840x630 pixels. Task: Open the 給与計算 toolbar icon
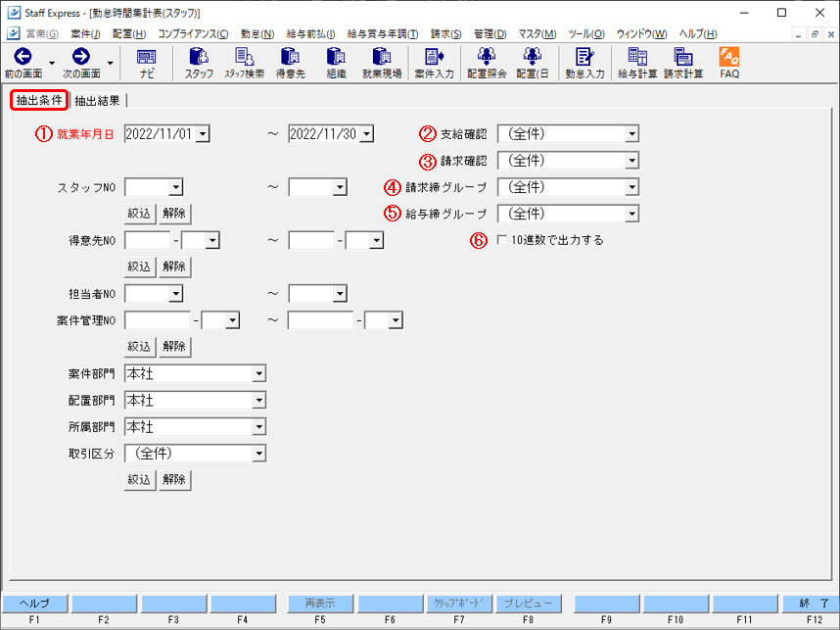pos(636,63)
